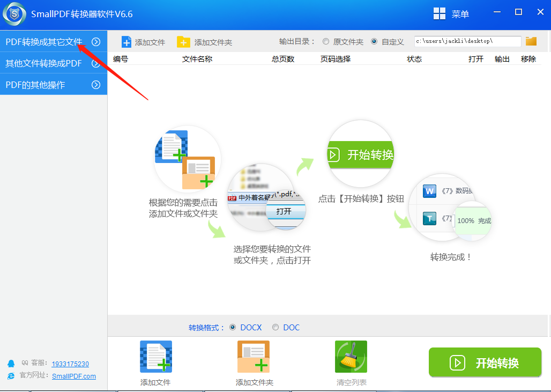Click the 清空列表 broom icon
This screenshot has height=392, width=551.
(351, 356)
